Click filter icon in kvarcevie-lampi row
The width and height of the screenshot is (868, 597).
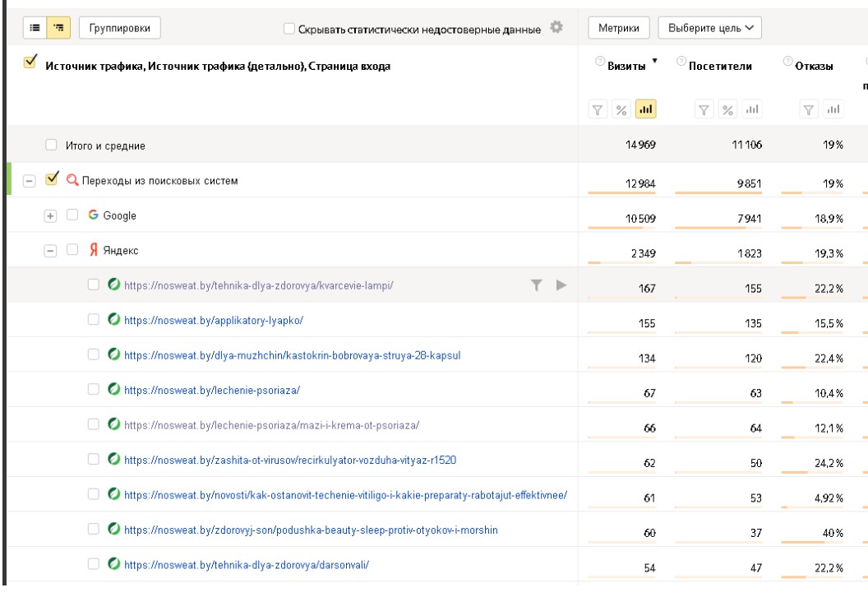536,285
